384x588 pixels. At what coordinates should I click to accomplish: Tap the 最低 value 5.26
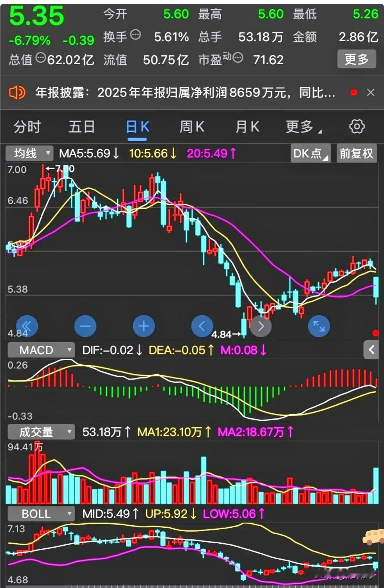click(365, 14)
